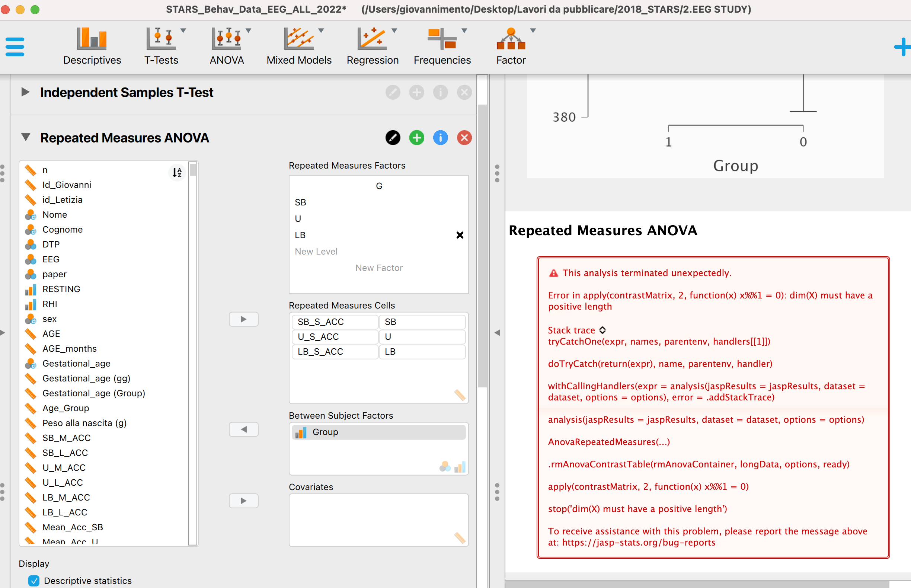Image resolution: width=911 pixels, height=588 pixels.
Task: Expand the Stack trace details
Action: click(x=602, y=330)
